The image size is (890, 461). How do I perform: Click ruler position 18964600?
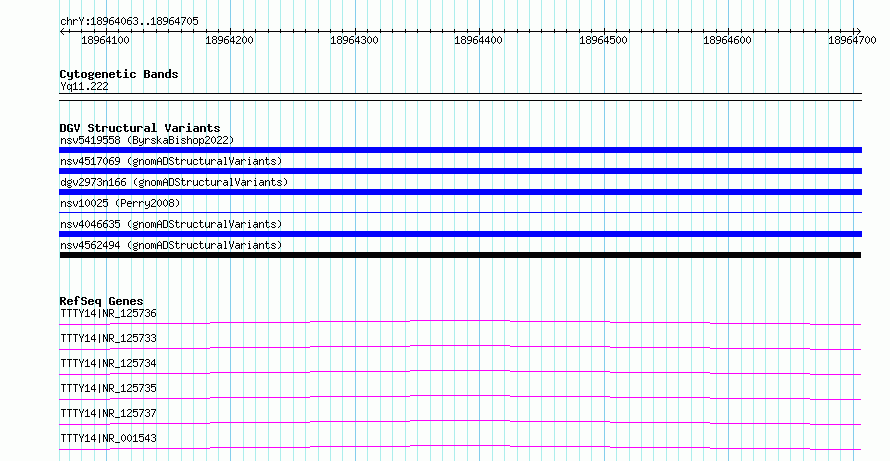[x=727, y=40]
